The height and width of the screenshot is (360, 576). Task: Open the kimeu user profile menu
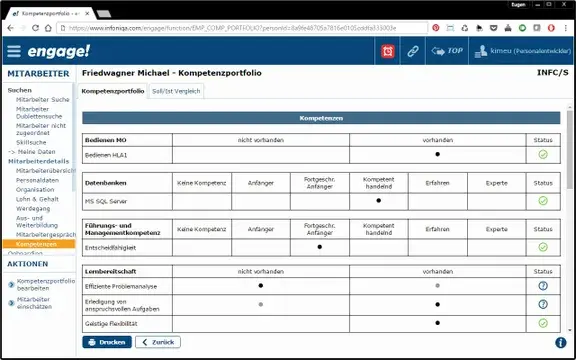pos(522,51)
